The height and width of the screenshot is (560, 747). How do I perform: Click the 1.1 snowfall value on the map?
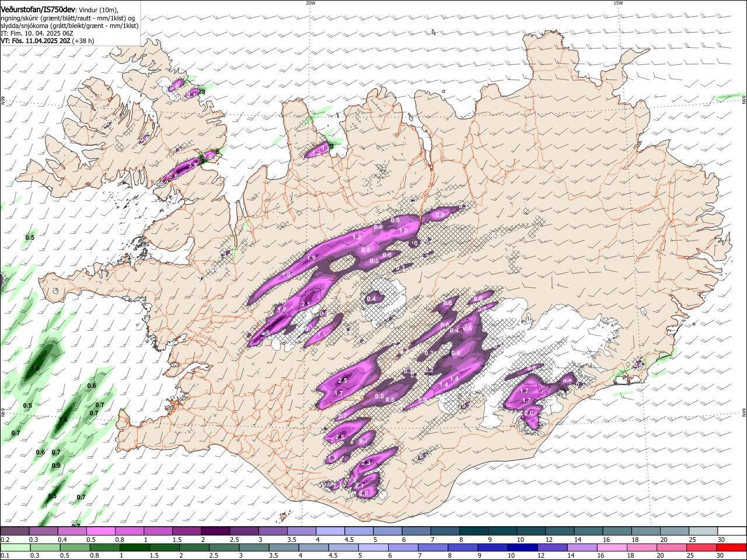tap(322, 334)
